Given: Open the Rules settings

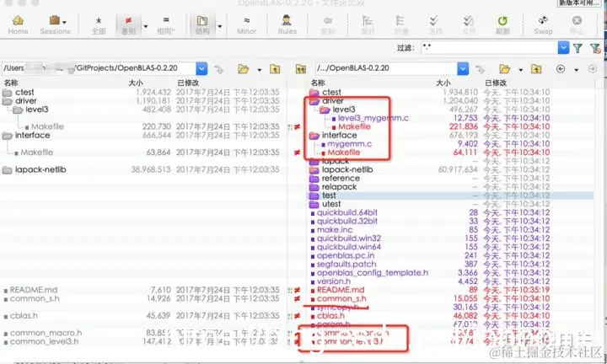Looking at the screenshot, I should [x=287, y=24].
